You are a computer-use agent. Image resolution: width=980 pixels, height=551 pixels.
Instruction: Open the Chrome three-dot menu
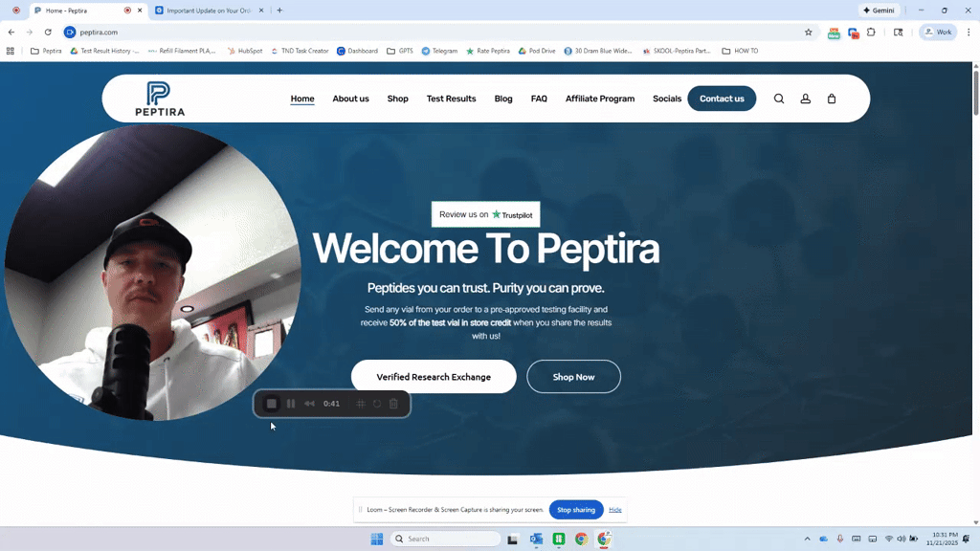(969, 32)
